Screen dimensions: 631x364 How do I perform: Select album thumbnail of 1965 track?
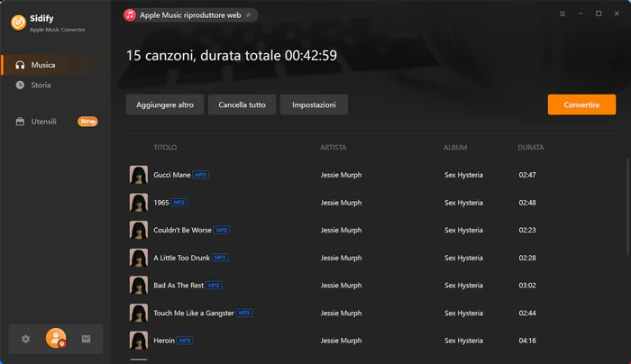(139, 203)
